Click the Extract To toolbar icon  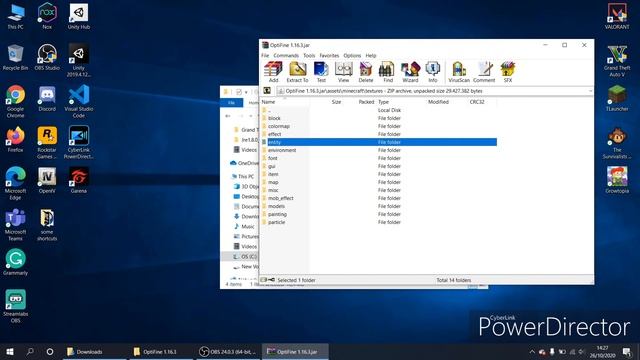pyautogui.click(x=298, y=72)
